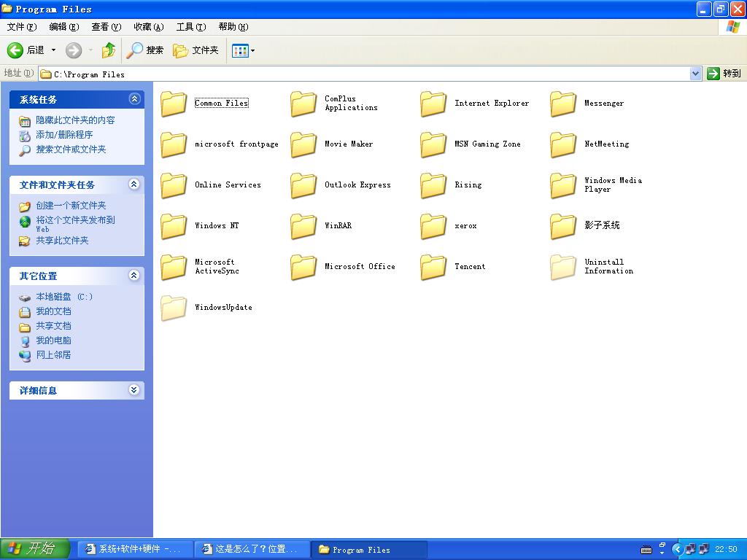Select the Common Files folder icon
The height and width of the screenshot is (560, 747).
174,104
